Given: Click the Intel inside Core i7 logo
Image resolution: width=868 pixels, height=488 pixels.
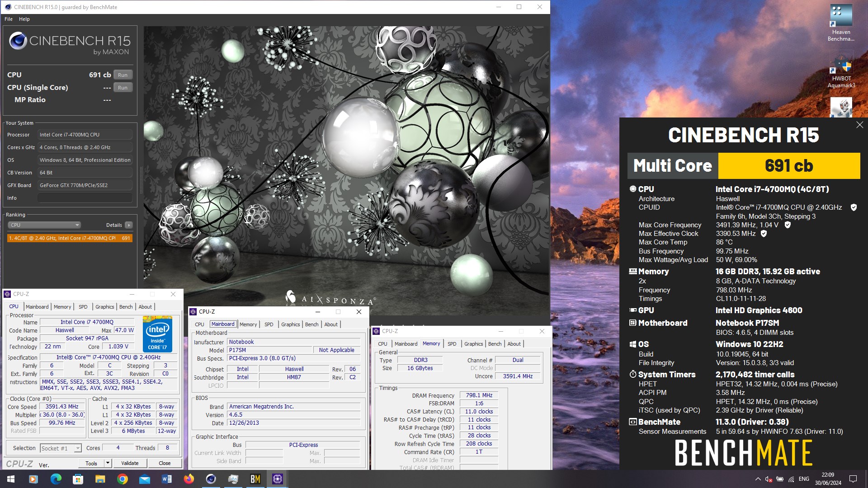Looking at the screenshot, I should click(157, 335).
